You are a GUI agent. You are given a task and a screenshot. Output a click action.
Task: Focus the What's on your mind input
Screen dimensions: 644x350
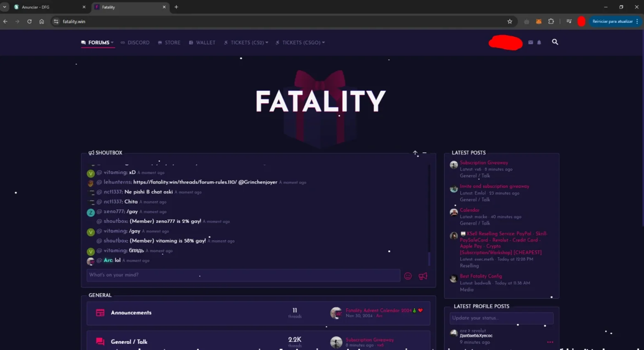pos(243,275)
